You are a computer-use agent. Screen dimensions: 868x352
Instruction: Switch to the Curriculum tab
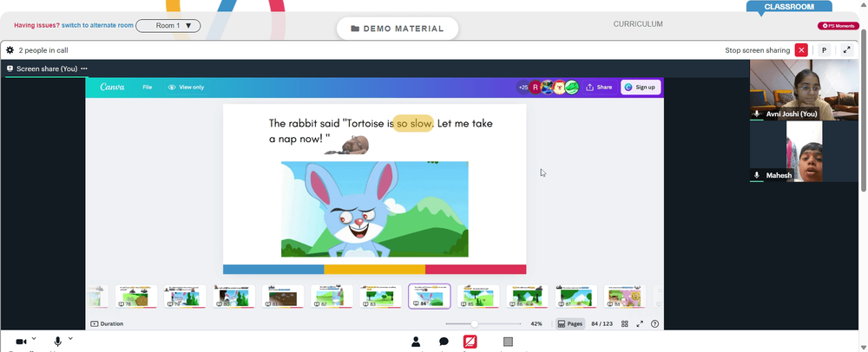tap(638, 24)
